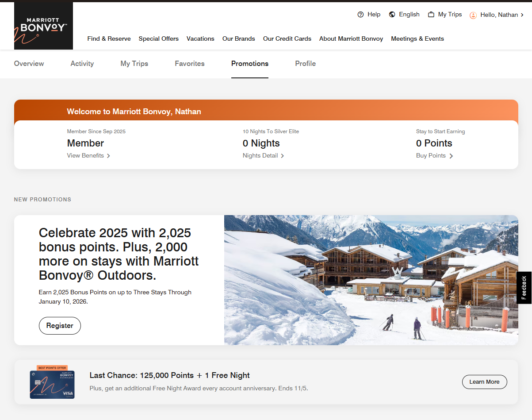This screenshot has width=532, height=420.
Task: Click the Nights Detail chevron arrow
Action: point(283,156)
